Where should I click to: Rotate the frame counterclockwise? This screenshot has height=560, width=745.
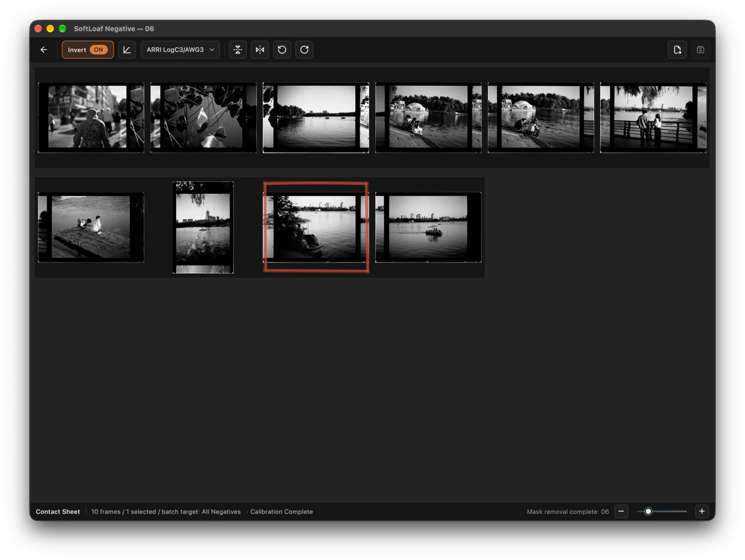pyautogui.click(x=282, y=50)
